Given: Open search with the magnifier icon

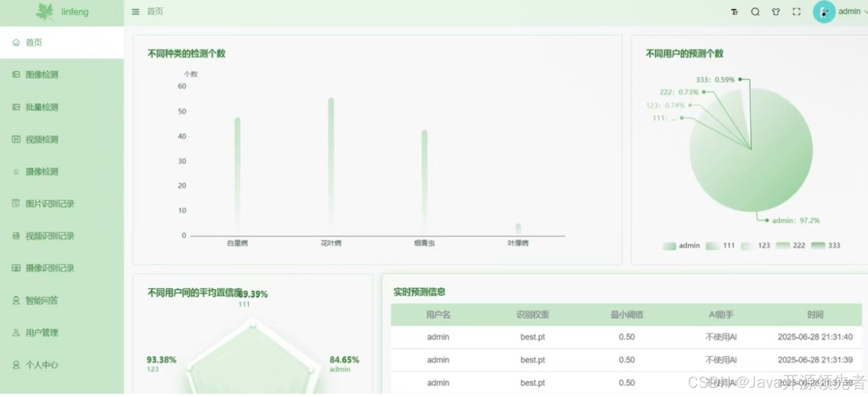Looking at the screenshot, I should click(755, 12).
